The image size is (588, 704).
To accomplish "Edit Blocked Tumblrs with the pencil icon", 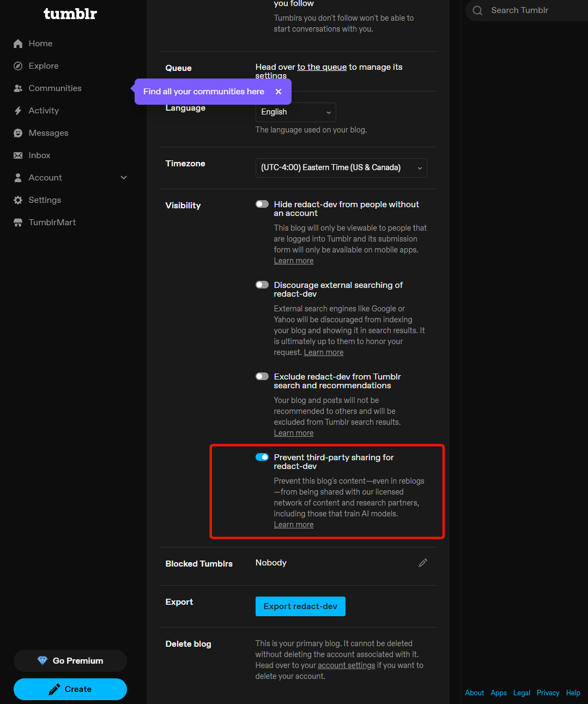I will (x=423, y=563).
